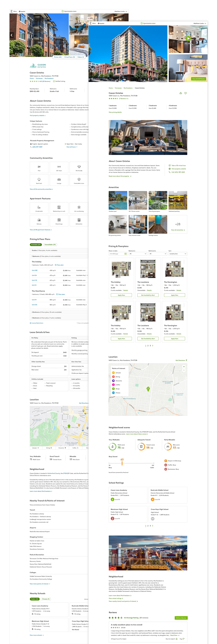
Task: Expand View all hours on back page
Action: click(72, 147)
